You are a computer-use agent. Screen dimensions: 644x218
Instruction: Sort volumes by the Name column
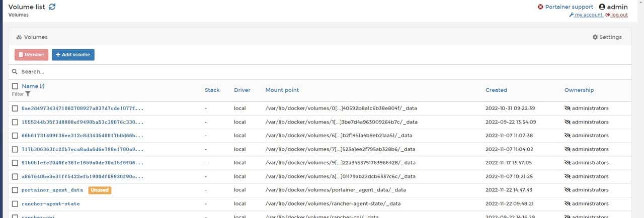click(x=33, y=86)
